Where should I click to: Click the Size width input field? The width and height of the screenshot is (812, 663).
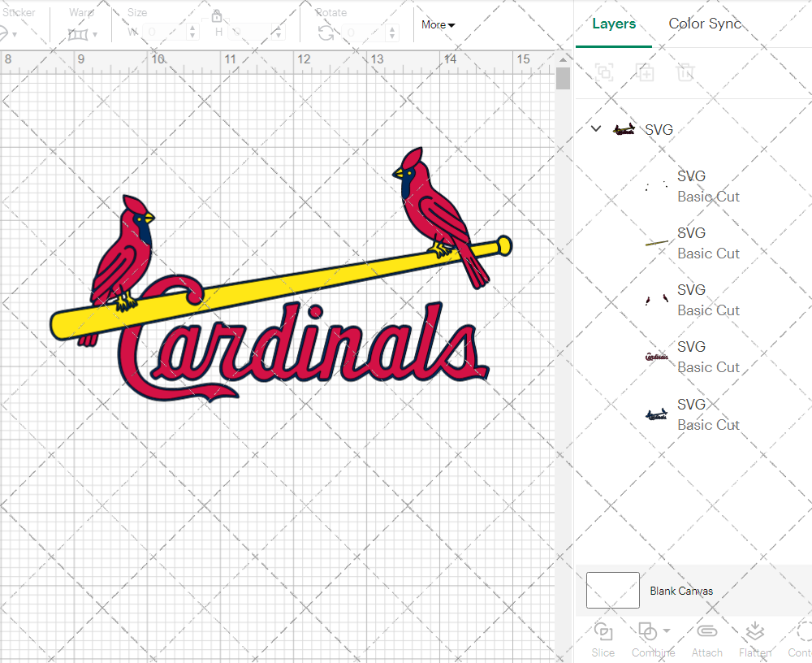(x=165, y=32)
